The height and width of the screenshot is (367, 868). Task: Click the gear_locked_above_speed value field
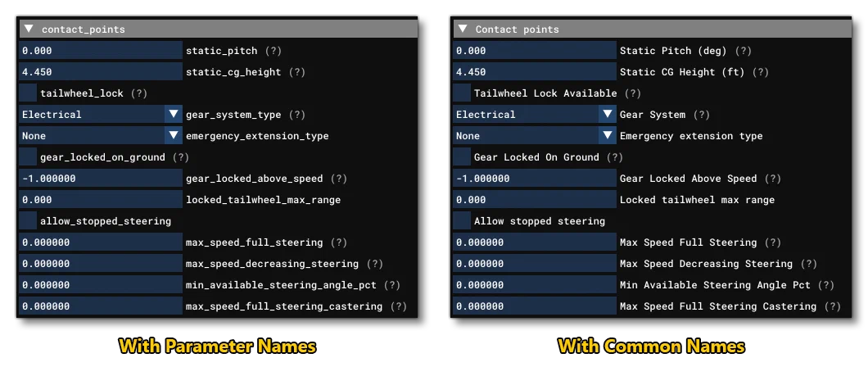101,179
